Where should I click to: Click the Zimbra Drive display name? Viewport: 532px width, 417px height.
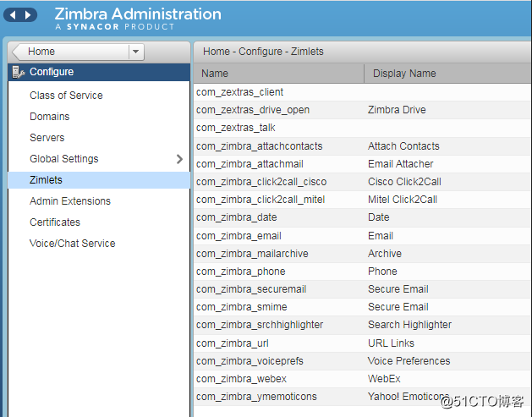point(397,110)
